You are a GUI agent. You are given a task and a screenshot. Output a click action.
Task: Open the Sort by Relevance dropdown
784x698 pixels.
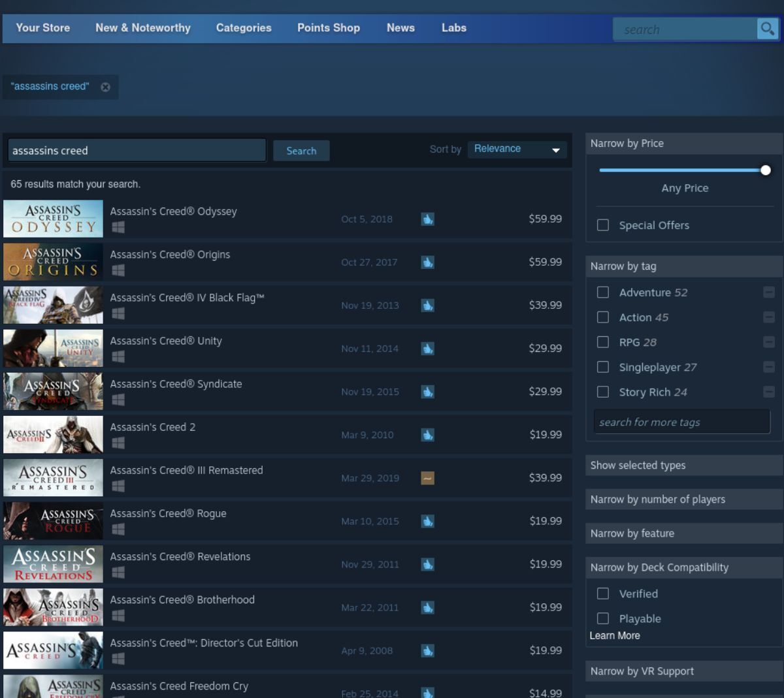point(517,150)
